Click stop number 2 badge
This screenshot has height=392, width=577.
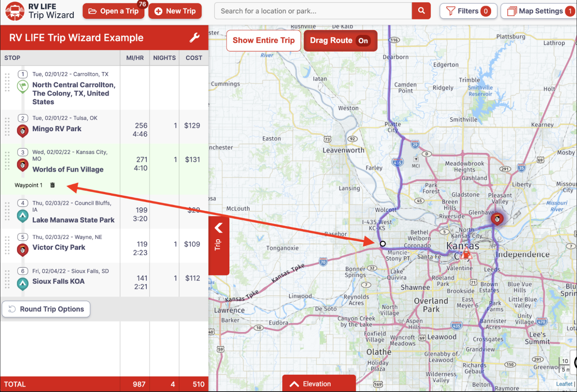(x=23, y=118)
